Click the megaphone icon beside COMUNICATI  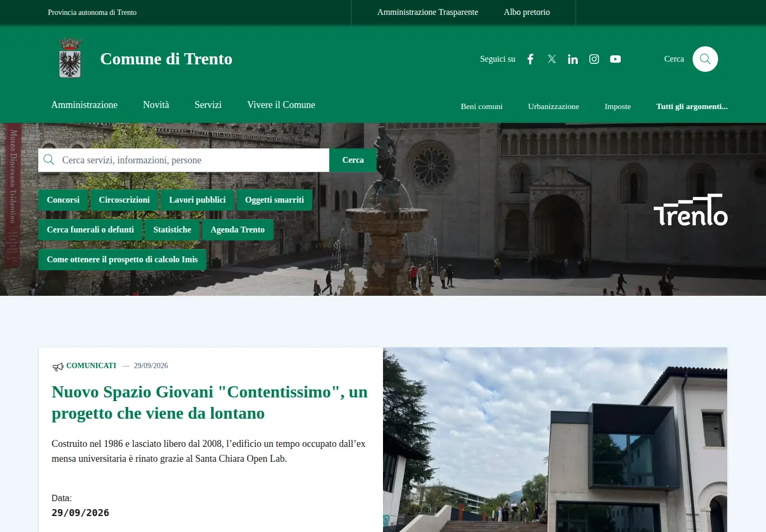coord(57,367)
